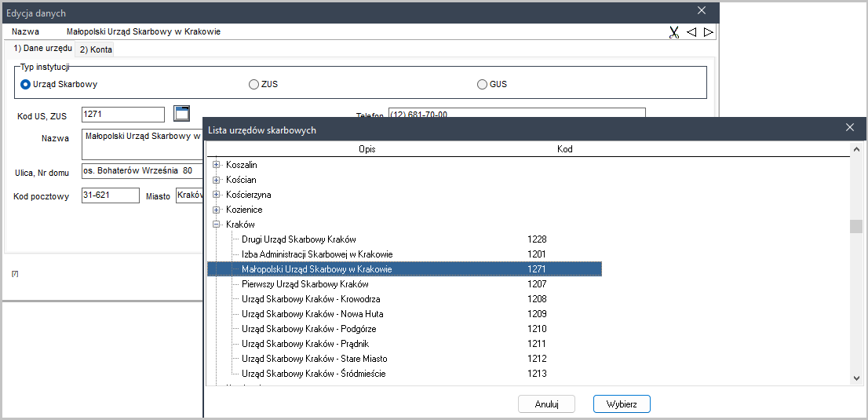Click code 1228 in the Kod column

[x=537, y=239]
